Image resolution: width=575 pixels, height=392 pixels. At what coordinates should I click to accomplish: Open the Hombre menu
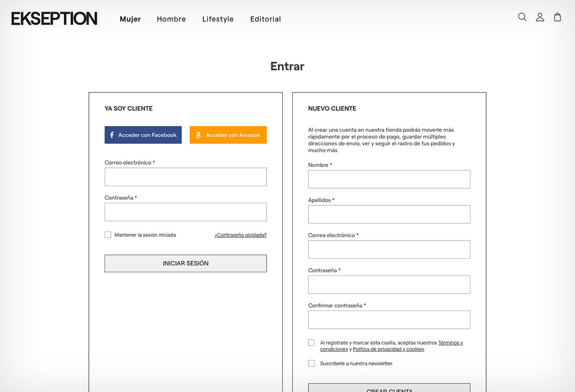[x=171, y=19]
